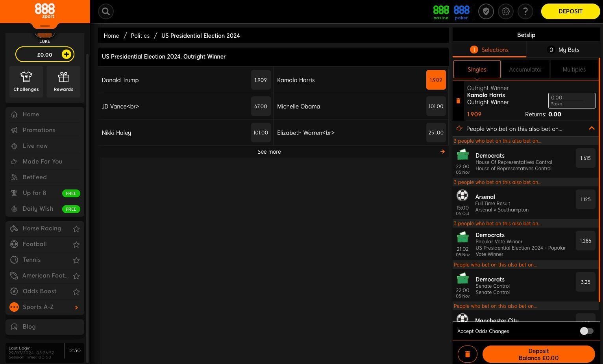
Task: Select Michelle Obama odds 101.00
Action: 436,106
